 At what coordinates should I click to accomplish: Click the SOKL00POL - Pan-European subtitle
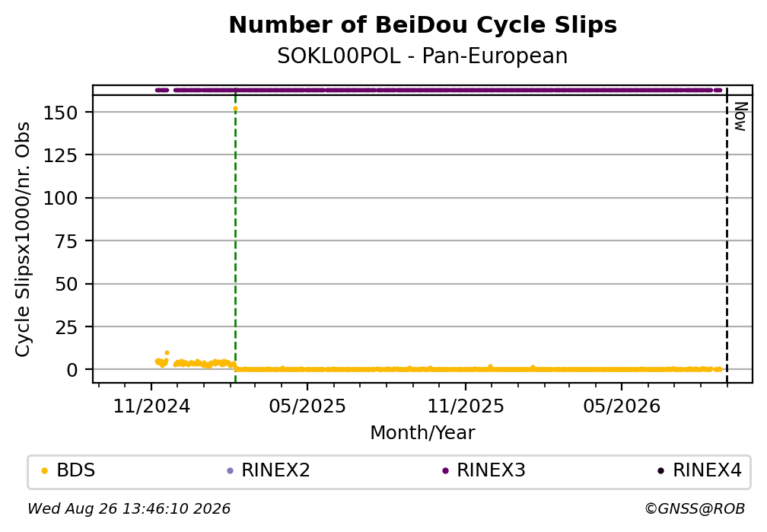click(x=422, y=56)
